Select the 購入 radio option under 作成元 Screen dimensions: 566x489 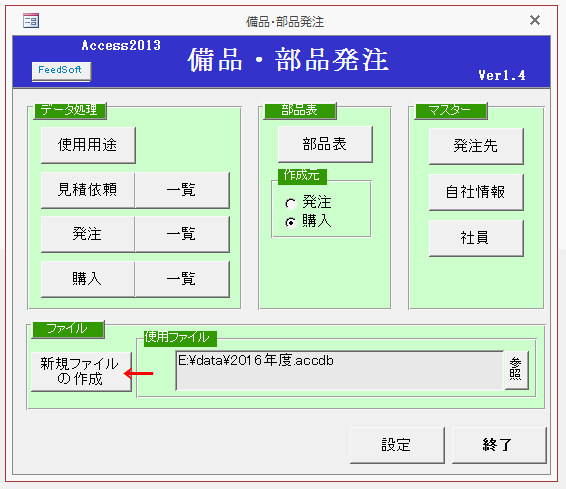pyautogui.click(x=291, y=222)
